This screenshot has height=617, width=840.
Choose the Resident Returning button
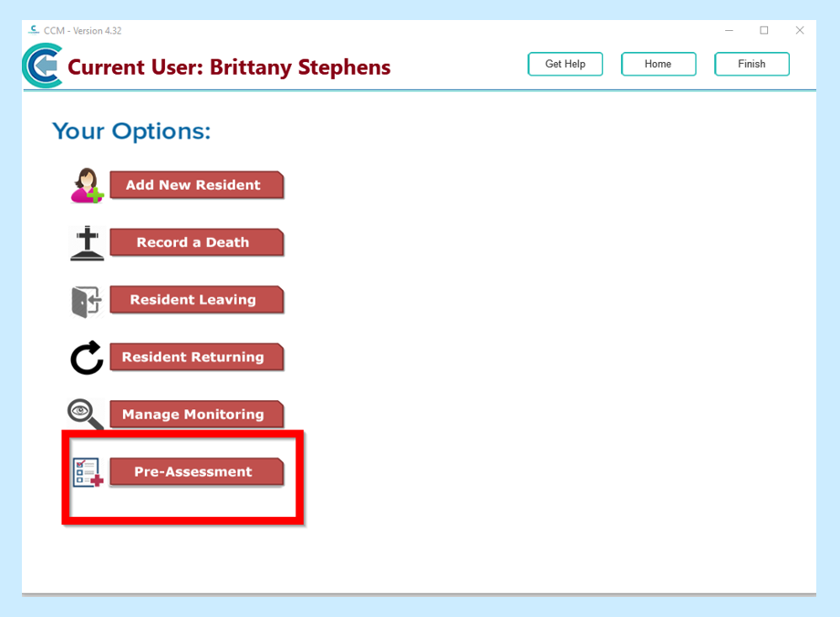pos(195,357)
